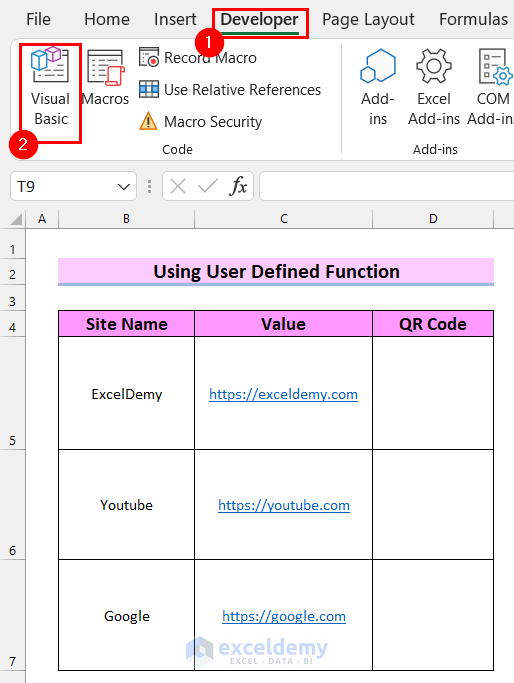Screen dimensions: 514x683
Task: Select the empty QR Code cell for ExcelDemy
Action: tap(433, 393)
